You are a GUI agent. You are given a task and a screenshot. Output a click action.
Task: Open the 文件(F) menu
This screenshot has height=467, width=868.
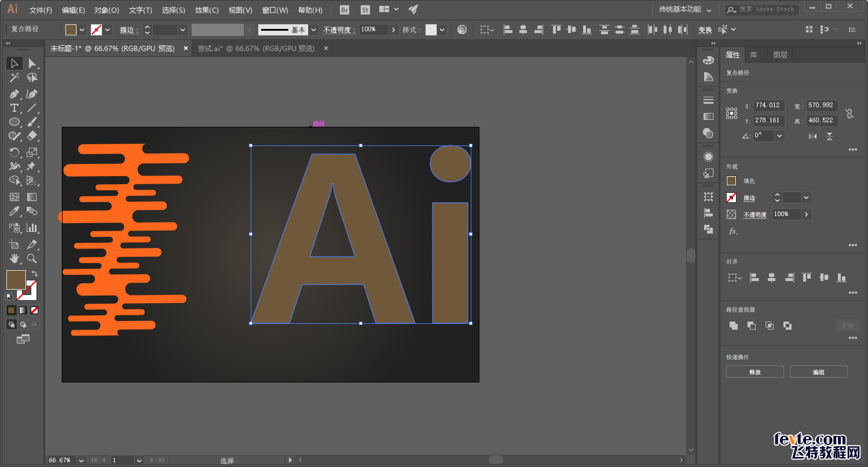tap(41, 10)
